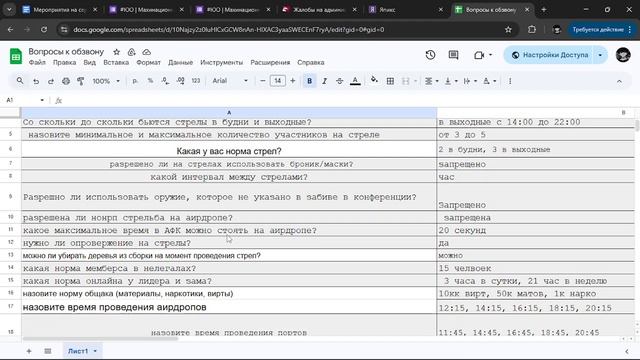Print the spreadsheet
The height and width of the screenshot is (360, 640).
66,81
